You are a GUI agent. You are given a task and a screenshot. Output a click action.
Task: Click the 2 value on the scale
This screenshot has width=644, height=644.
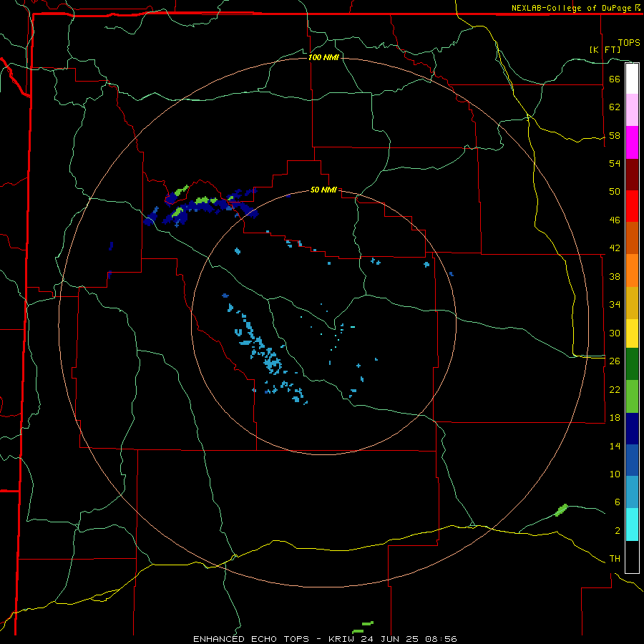618,531
